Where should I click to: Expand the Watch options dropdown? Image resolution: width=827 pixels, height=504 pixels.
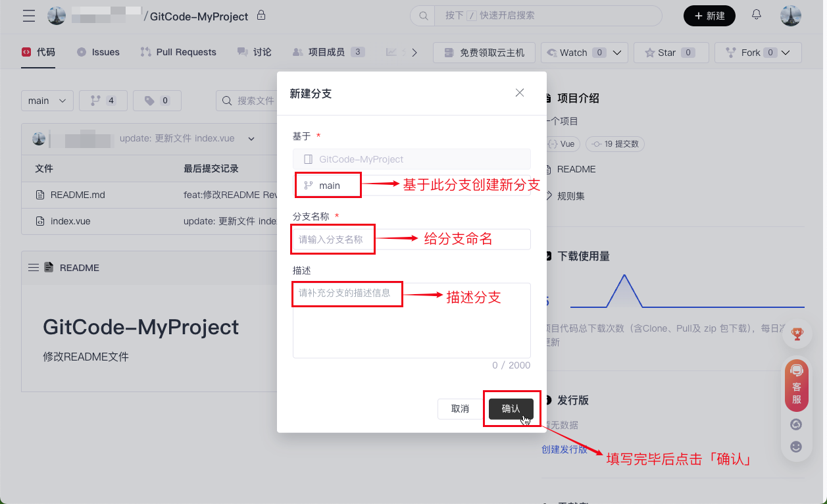pos(617,53)
